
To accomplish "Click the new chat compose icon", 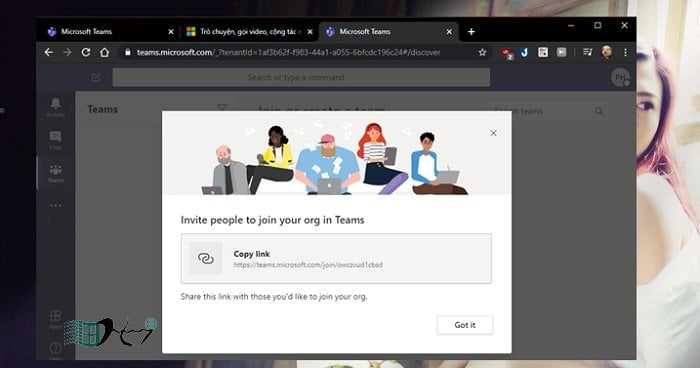I will point(96,78).
